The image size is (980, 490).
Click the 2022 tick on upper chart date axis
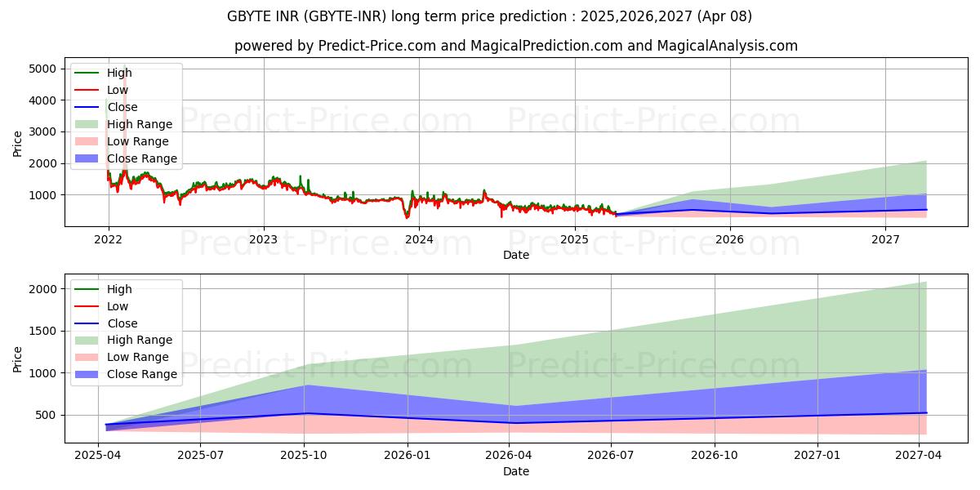pos(108,239)
